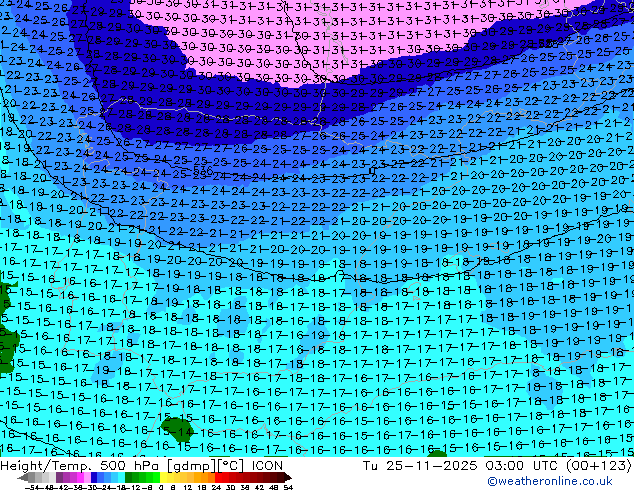Click the "-54" legend scale value

[x=32, y=488]
